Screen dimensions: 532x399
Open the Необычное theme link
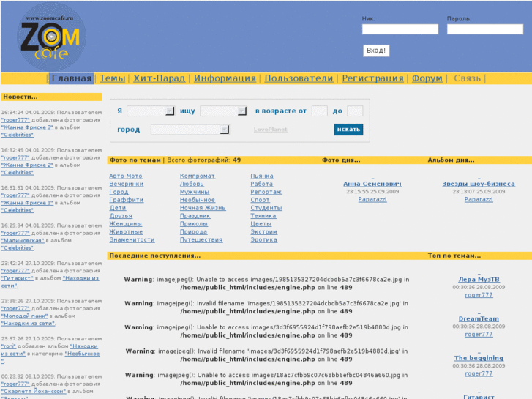[197, 200]
